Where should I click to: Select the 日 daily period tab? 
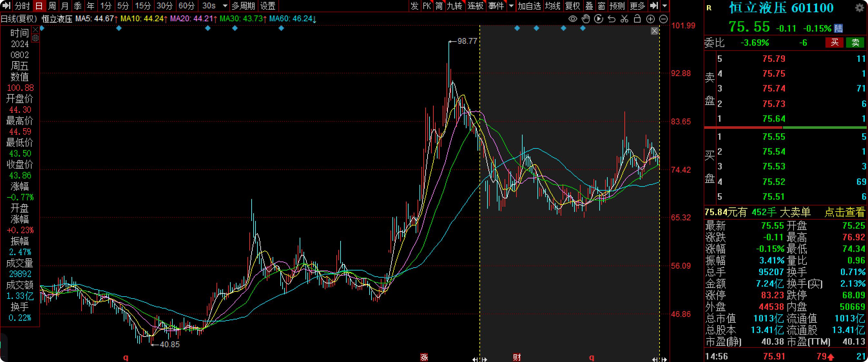39,6
